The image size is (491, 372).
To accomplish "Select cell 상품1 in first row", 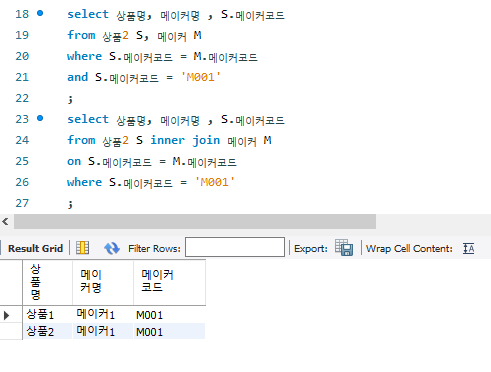I will click(x=48, y=314).
